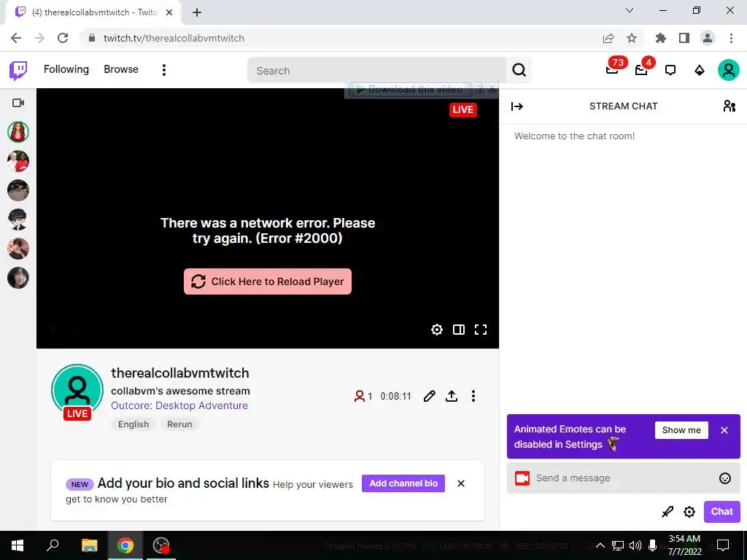
Task: Click the share stream upload icon
Action: click(452, 396)
